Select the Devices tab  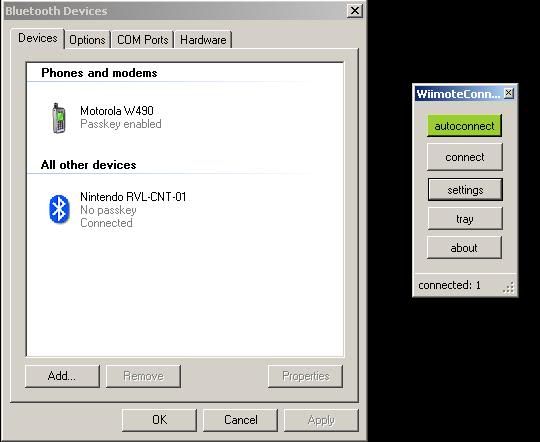point(38,38)
